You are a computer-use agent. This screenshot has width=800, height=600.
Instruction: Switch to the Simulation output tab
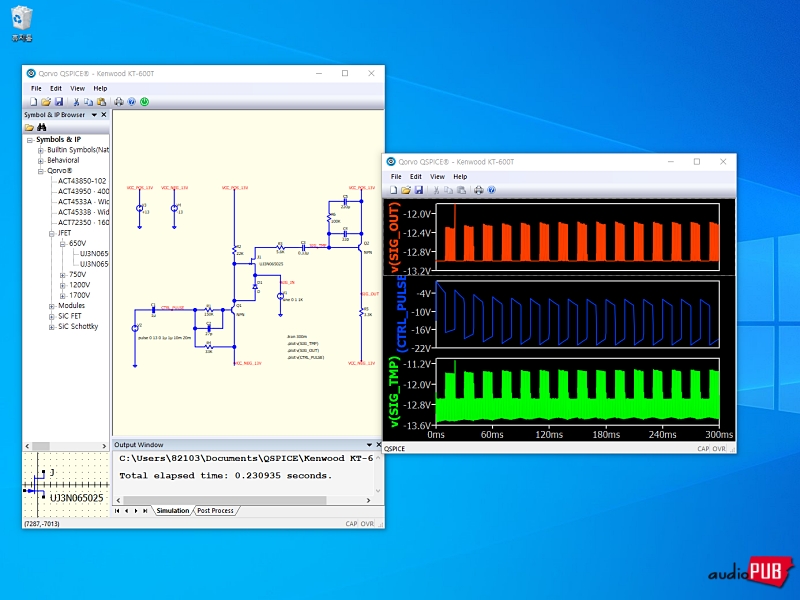[x=172, y=511]
